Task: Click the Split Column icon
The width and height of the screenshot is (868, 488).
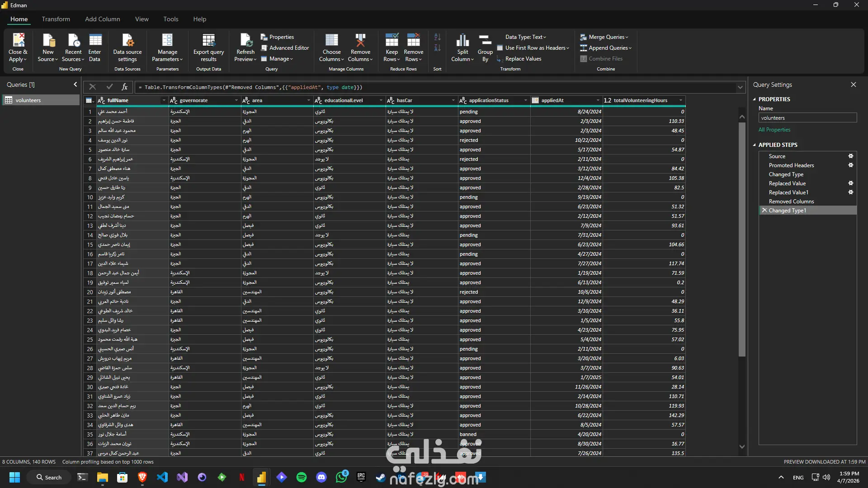Action: click(x=462, y=41)
